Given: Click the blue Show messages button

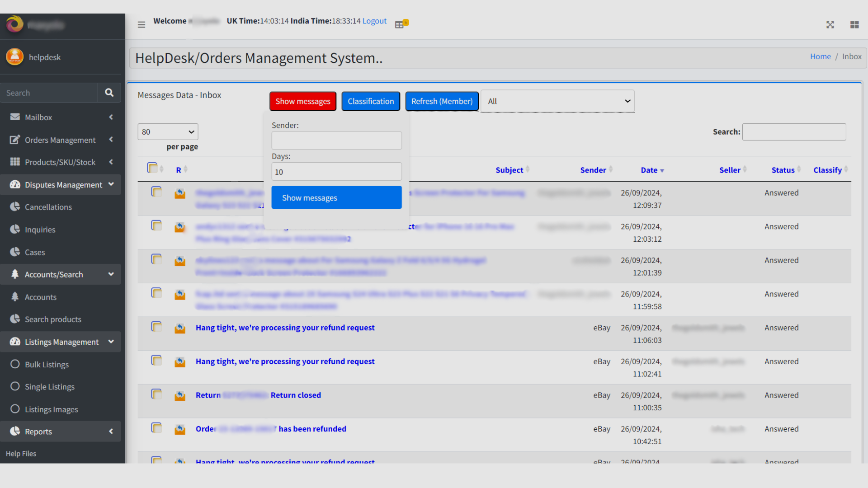Looking at the screenshot, I should pyautogui.click(x=336, y=197).
